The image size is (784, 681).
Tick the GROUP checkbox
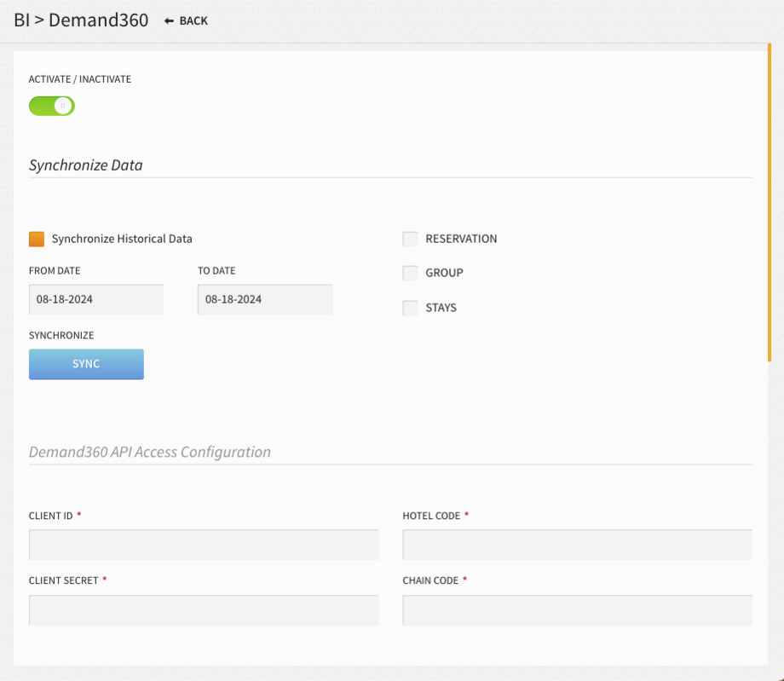pyautogui.click(x=410, y=273)
